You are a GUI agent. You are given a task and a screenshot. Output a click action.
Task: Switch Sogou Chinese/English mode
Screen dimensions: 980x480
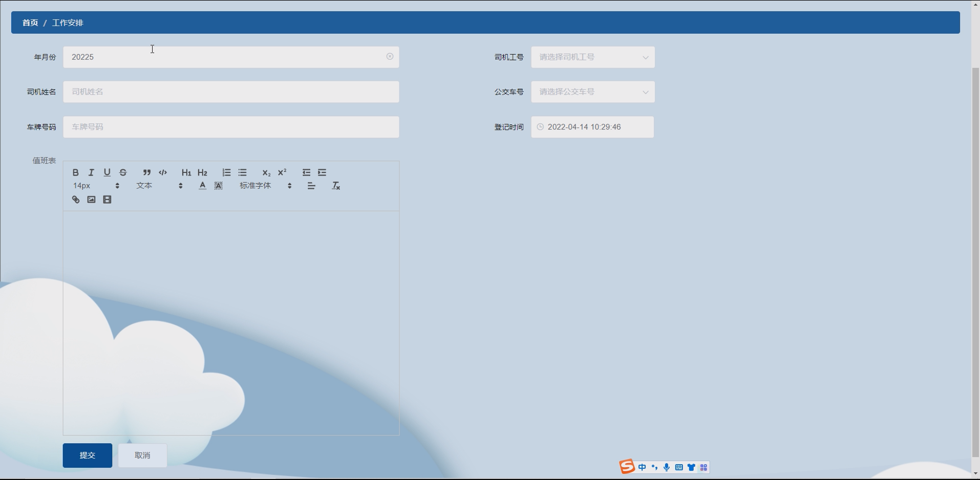coord(642,467)
